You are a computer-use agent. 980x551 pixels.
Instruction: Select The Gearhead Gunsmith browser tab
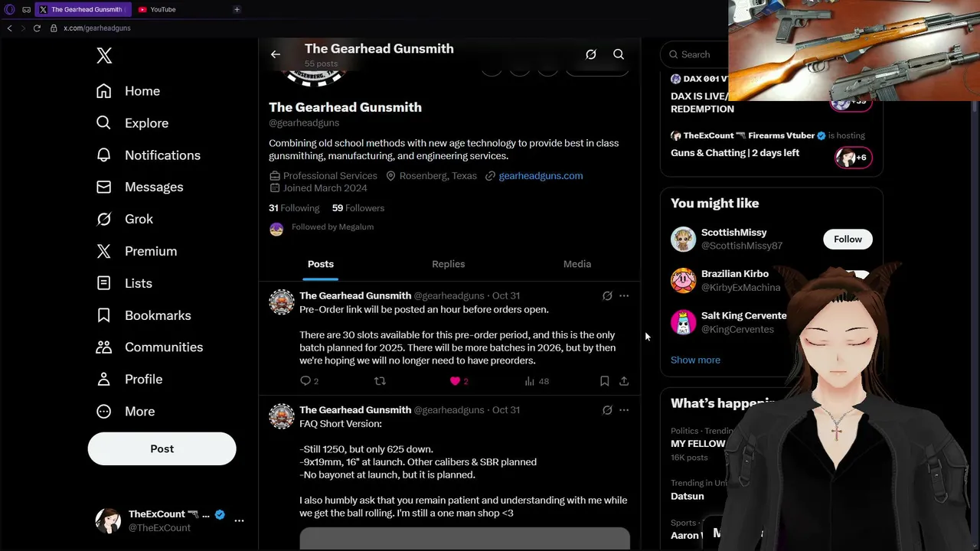click(83, 9)
